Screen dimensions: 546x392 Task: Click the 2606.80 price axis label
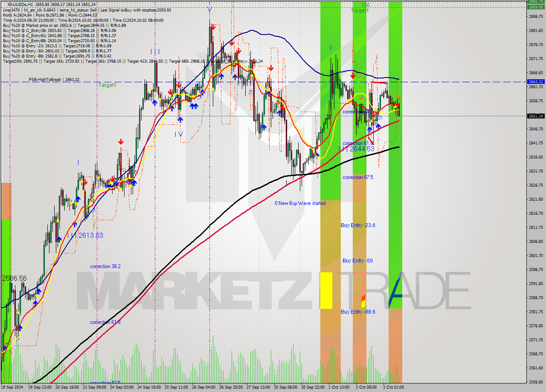(x=535, y=241)
